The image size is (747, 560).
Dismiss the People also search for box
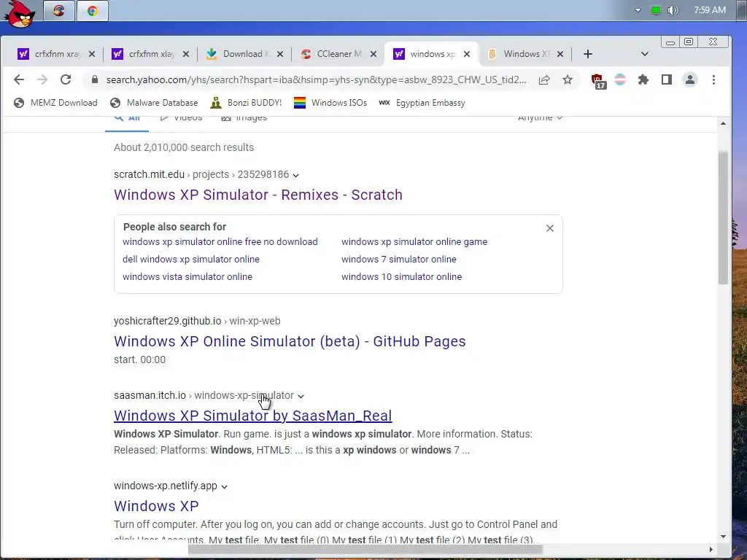tap(550, 228)
